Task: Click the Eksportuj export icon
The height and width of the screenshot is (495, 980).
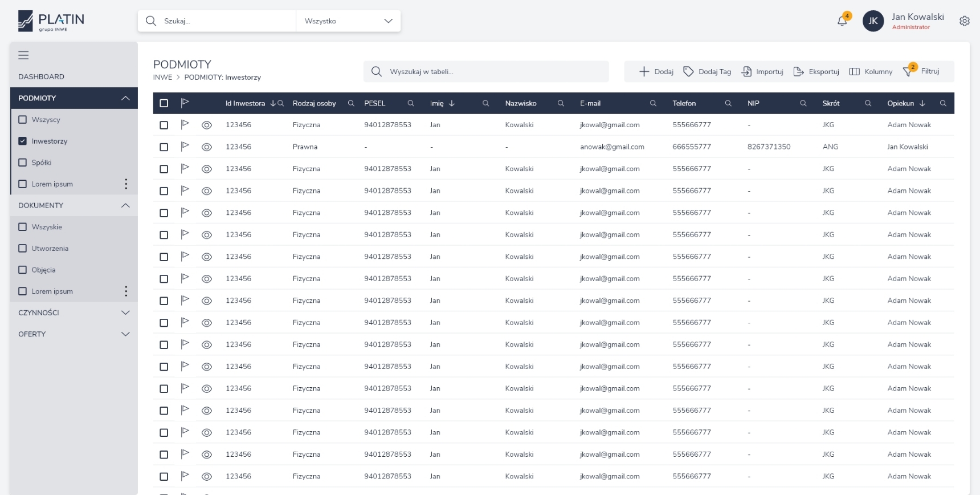Action: tap(798, 72)
